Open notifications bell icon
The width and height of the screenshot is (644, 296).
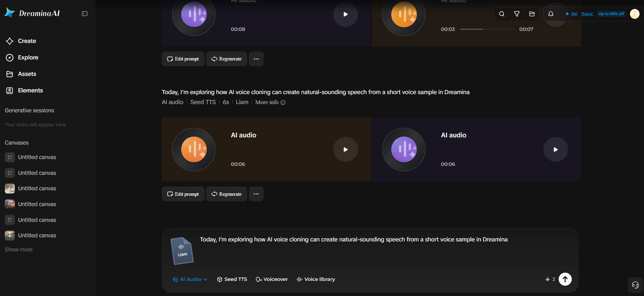pos(551,14)
